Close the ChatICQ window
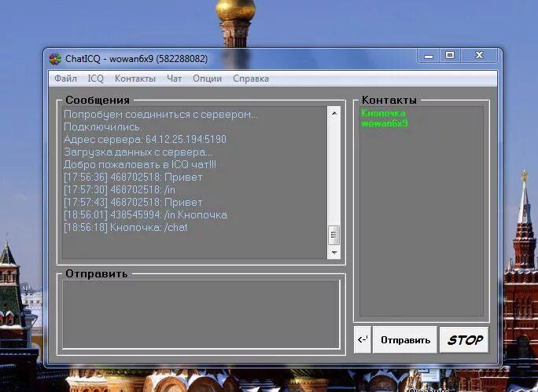This screenshot has width=538, height=392. tap(479, 56)
